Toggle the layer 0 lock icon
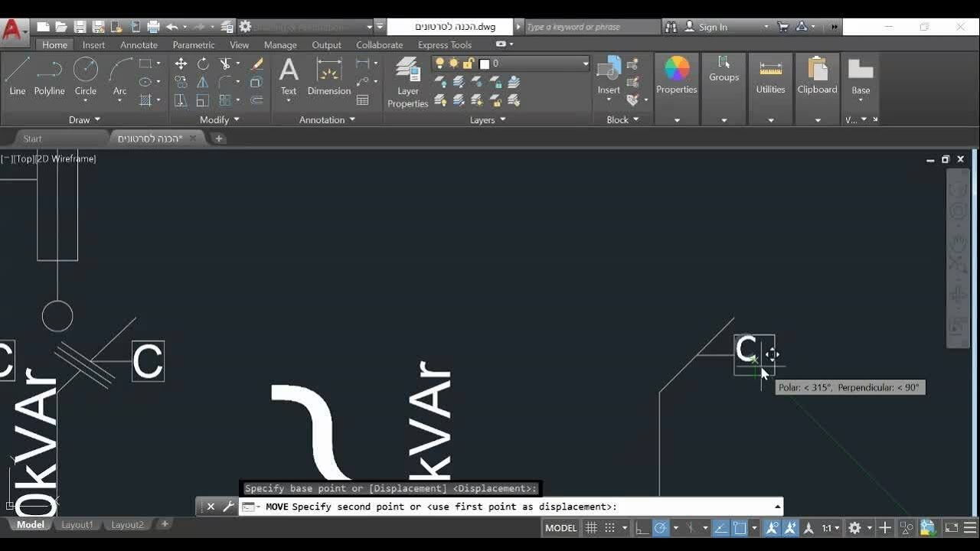Viewport: 980px width, 551px height. pyautogui.click(x=468, y=64)
